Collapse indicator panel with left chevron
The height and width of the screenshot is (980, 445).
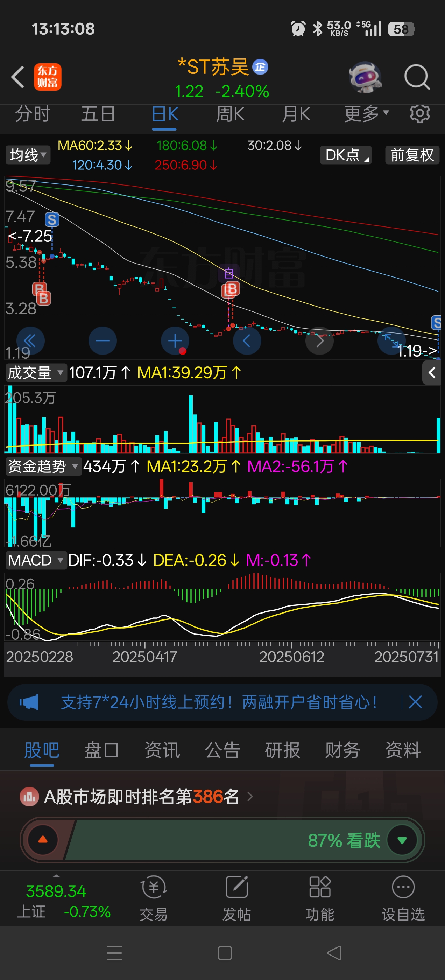(431, 372)
